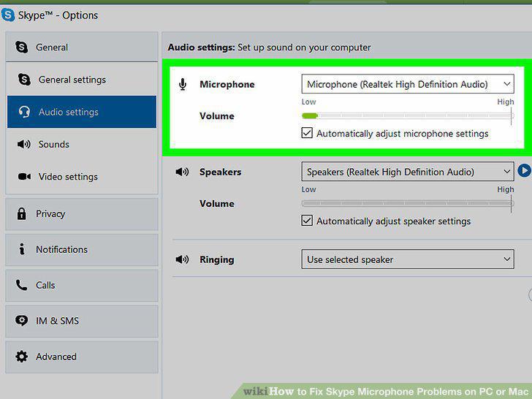Click the Automatically adjust speaker settings text

pos(394,221)
